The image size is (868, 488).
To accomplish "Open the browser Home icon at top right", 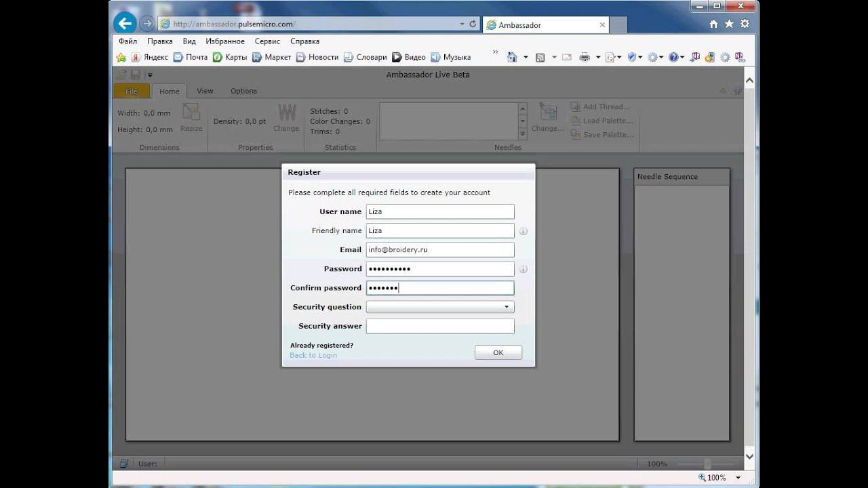I will 713,24.
